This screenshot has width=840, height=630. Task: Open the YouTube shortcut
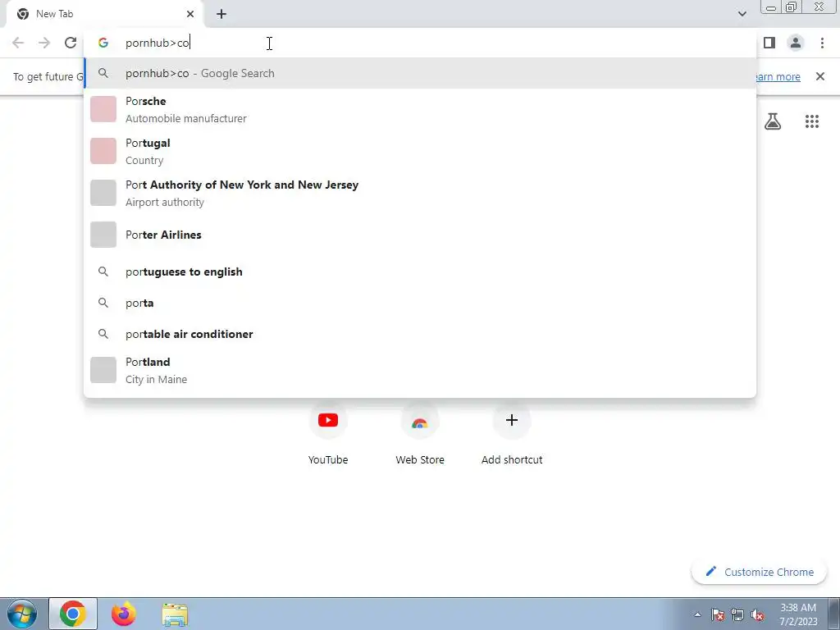pyautogui.click(x=328, y=435)
